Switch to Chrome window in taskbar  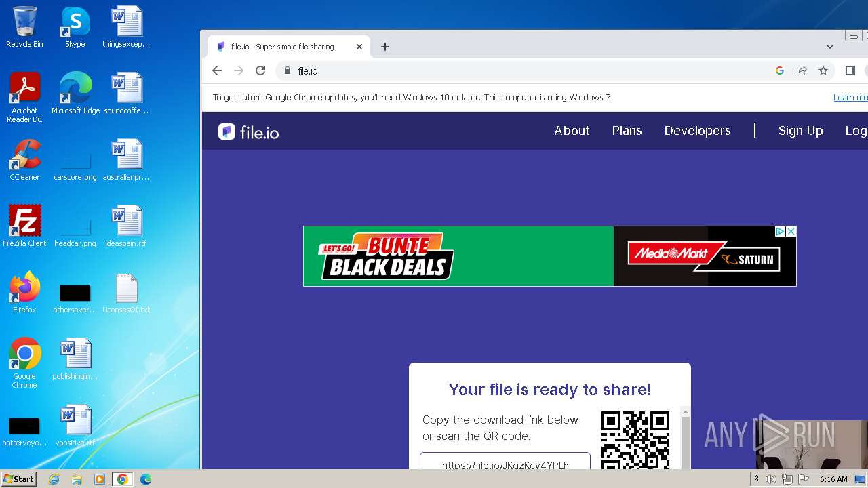tap(123, 479)
